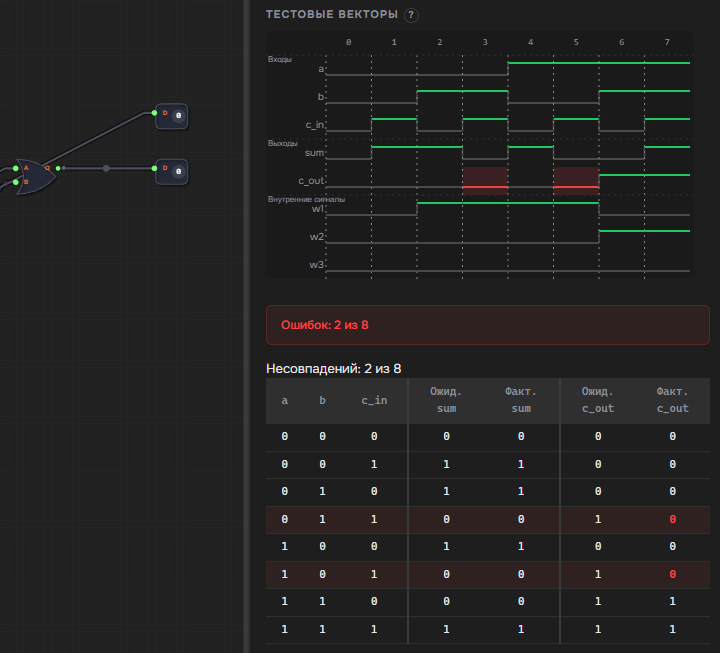Click the 'Ошибок: 2 из 8' error banner
720x653 pixels.
488,325
